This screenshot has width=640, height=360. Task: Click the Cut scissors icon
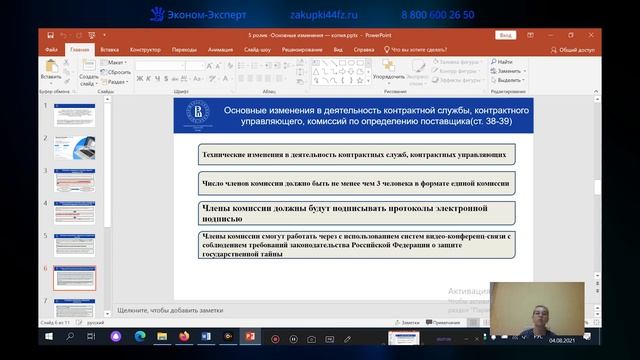[x=66, y=62]
